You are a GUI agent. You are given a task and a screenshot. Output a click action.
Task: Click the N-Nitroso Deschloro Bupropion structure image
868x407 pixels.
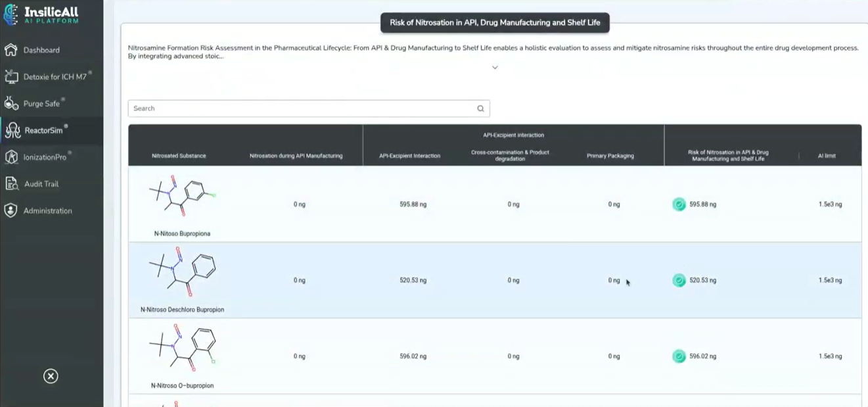pyautogui.click(x=182, y=273)
